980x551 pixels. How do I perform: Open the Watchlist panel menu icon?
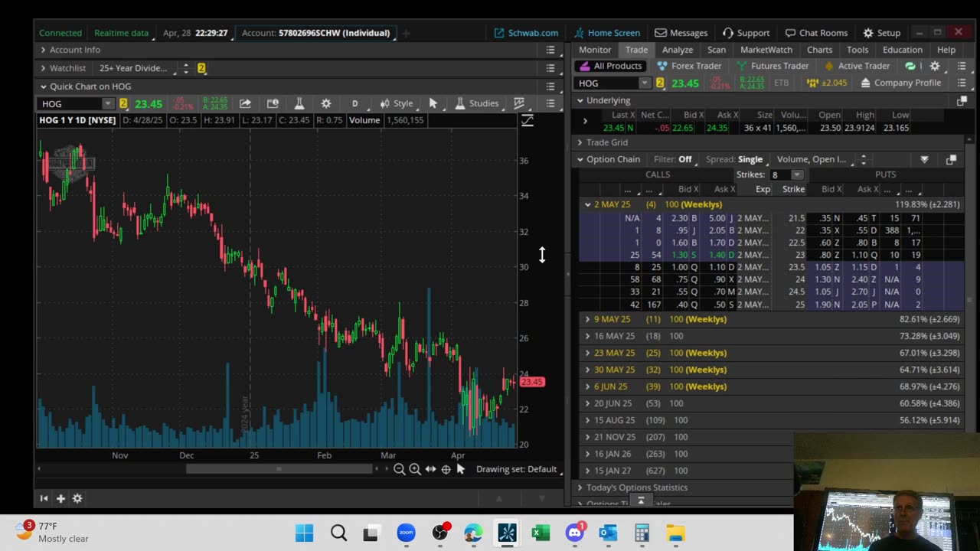(x=550, y=68)
